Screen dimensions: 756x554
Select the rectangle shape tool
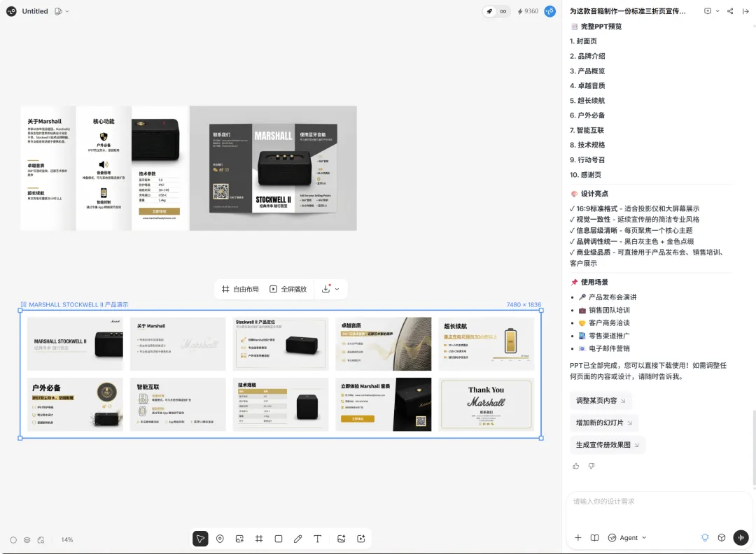(278, 539)
